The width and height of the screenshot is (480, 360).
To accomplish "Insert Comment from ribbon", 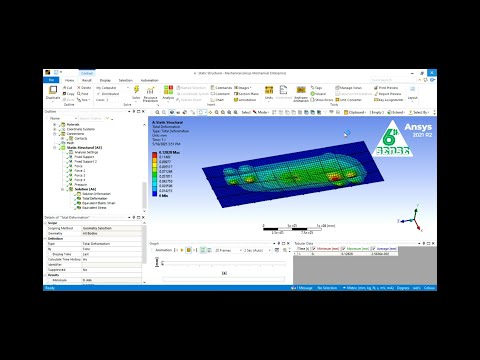I will point(220,94).
